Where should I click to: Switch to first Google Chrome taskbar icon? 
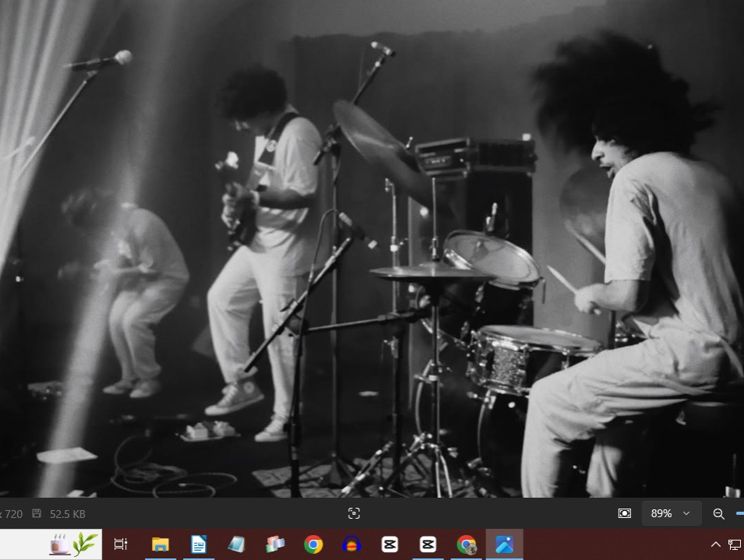coord(314,544)
